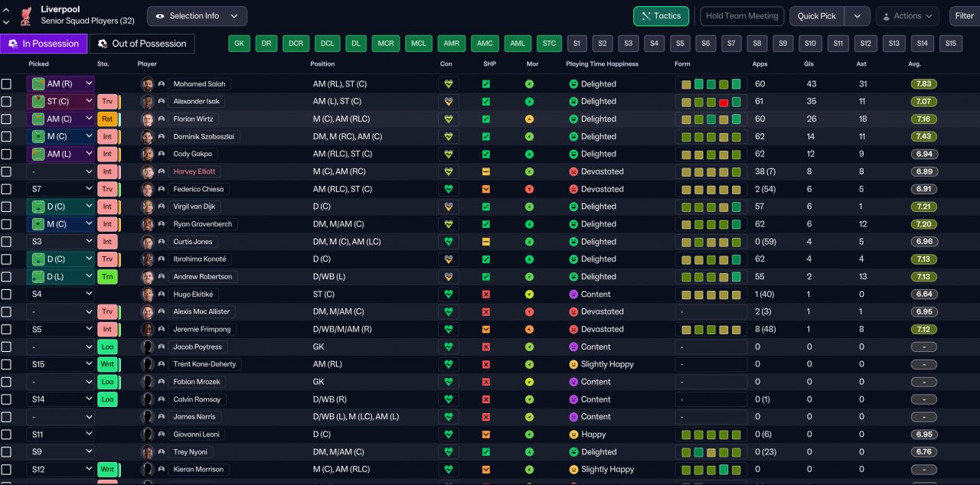This screenshot has width=980, height=485.
Task: Select the S1 substitute slot
Action: tap(577, 44)
